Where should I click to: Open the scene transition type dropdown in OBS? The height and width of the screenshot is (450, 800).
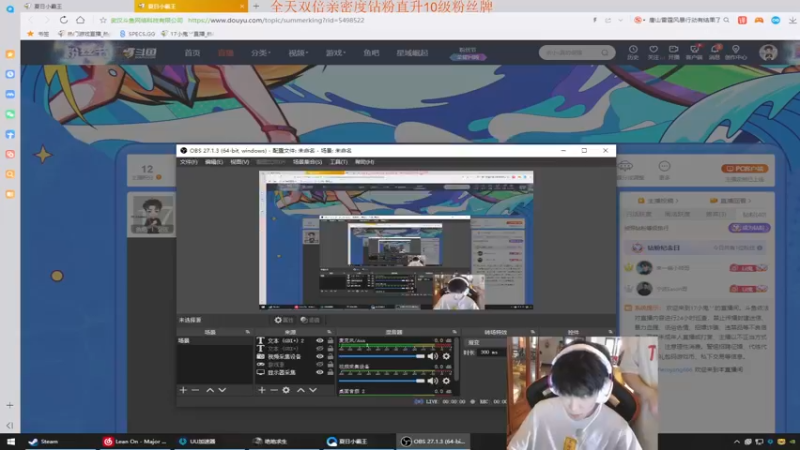pos(485,342)
